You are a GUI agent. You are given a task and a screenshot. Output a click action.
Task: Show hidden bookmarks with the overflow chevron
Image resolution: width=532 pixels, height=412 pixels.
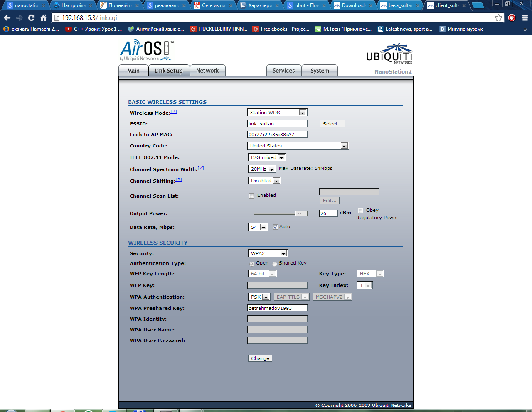(x=525, y=29)
